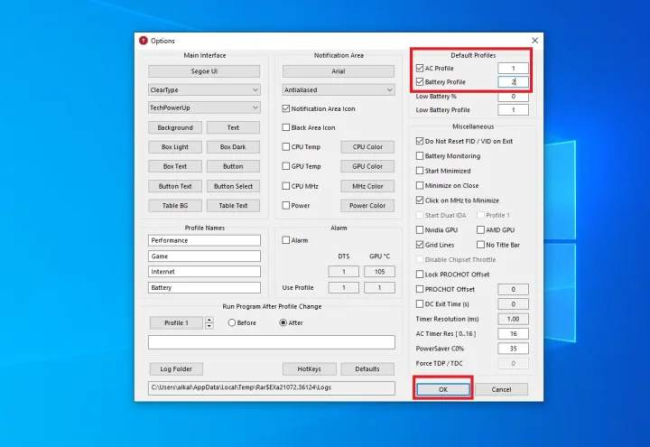
Task: Open the CPU Color picker
Action: pos(368,147)
